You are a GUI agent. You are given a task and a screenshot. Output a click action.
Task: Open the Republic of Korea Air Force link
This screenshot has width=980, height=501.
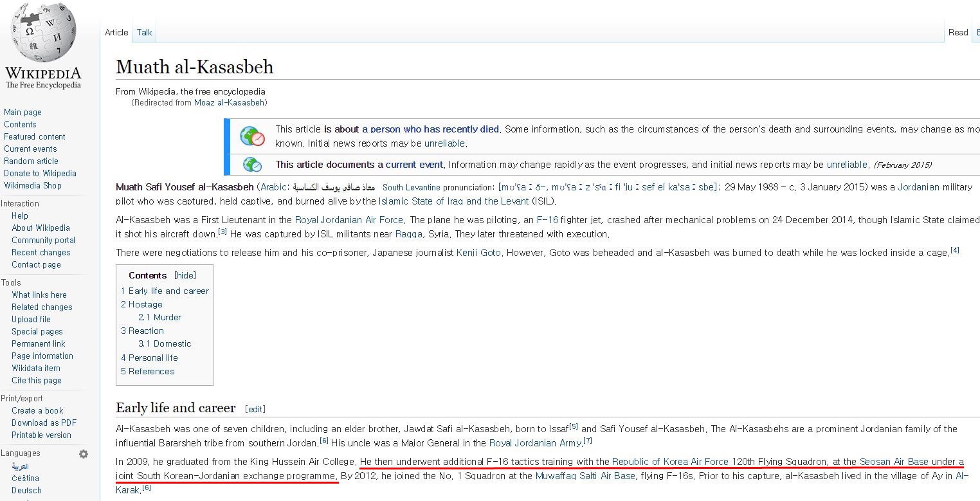pos(670,461)
